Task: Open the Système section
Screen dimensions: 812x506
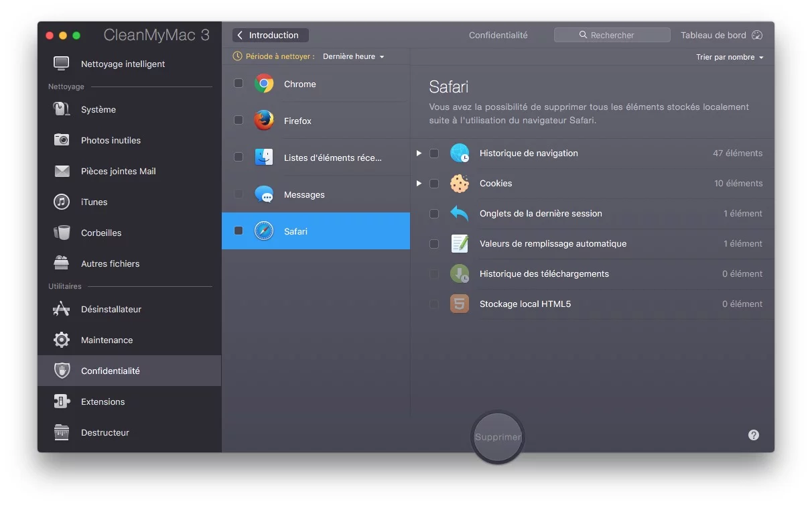Action: [x=129, y=109]
